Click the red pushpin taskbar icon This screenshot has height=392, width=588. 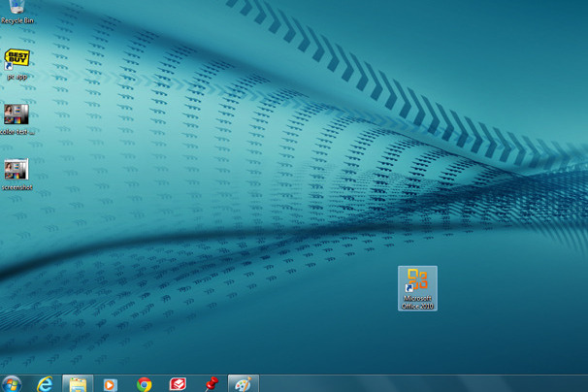coord(211,384)
